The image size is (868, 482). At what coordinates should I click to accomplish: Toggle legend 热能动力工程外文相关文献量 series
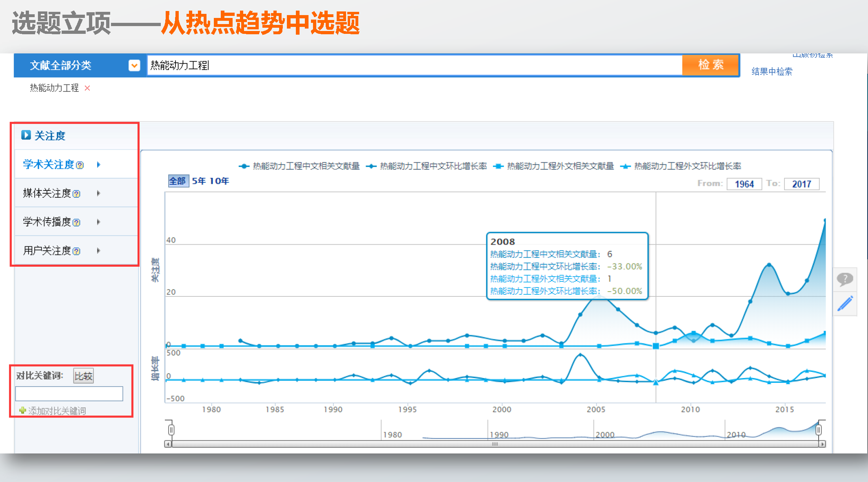(x=554, y=166)
